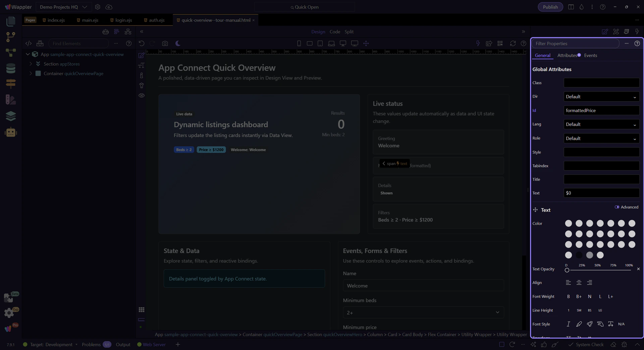The image size is (644, 350).
Task: Open the Demo Projects HQ project dropdown
Action: click(x=63, y=7)
